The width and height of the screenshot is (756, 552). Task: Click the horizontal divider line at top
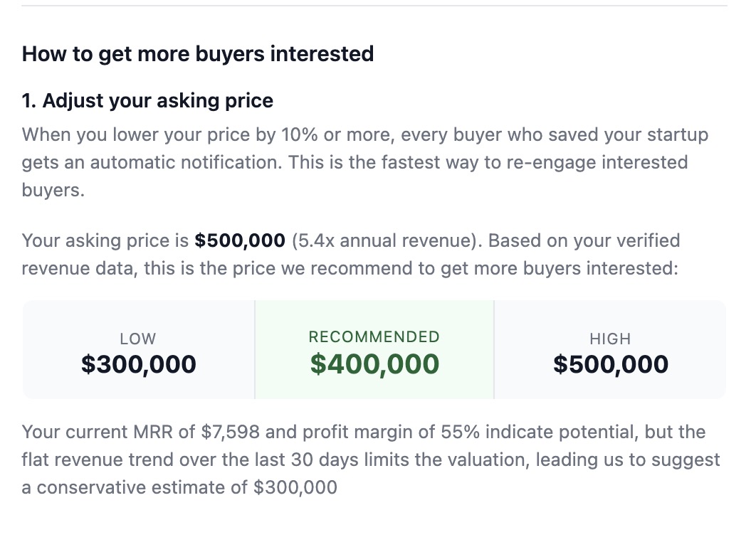coord(374,5)
